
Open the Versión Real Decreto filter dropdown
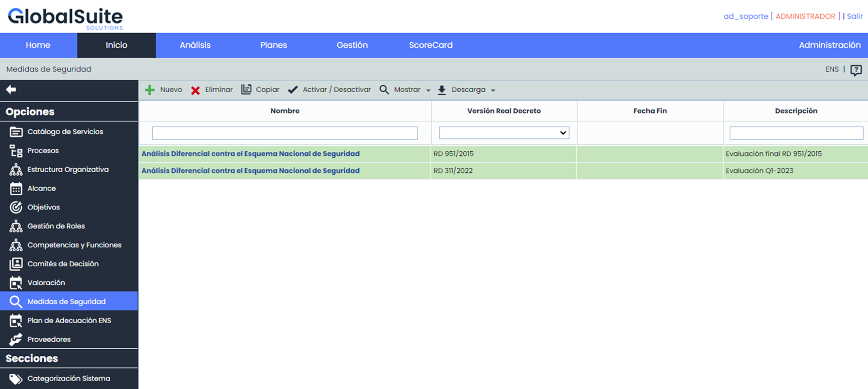coord(504,133)
